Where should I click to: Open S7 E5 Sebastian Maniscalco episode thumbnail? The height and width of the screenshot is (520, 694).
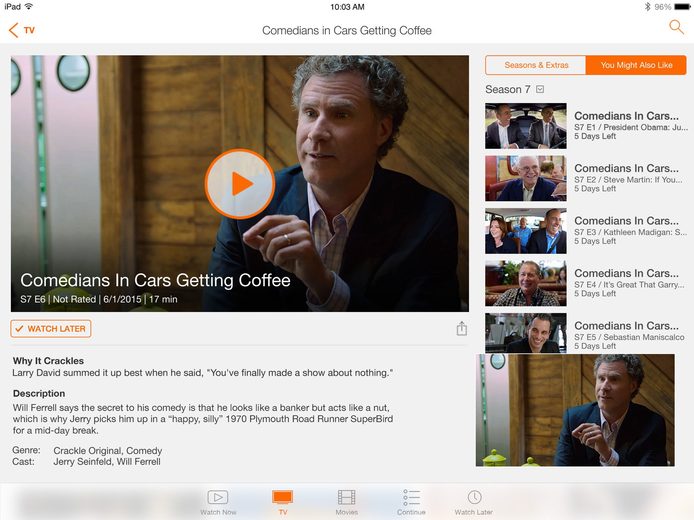point(526,333)
